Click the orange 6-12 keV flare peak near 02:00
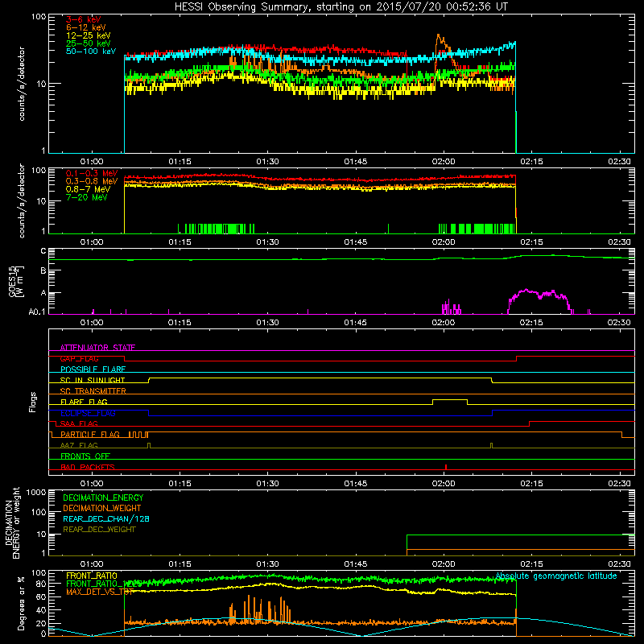The width and height of the screenshot is (644, 644). (440, 40)
